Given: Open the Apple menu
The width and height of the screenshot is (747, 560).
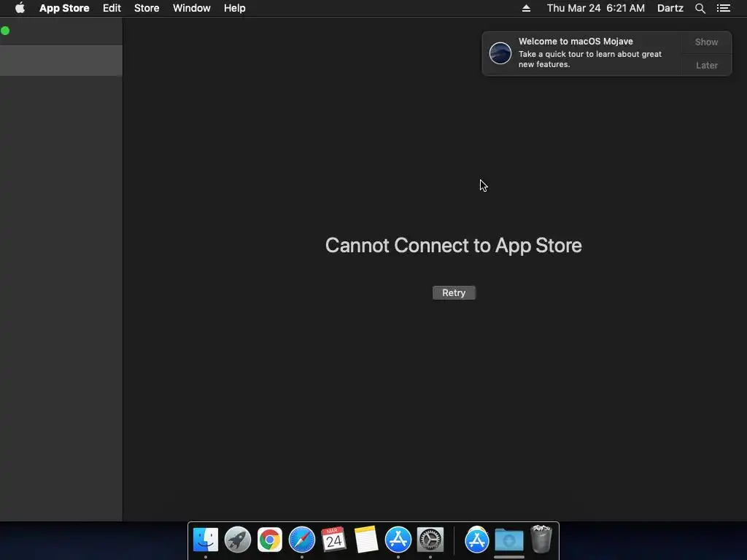Looking at the screenshot, I should click(x=20, y=8).
